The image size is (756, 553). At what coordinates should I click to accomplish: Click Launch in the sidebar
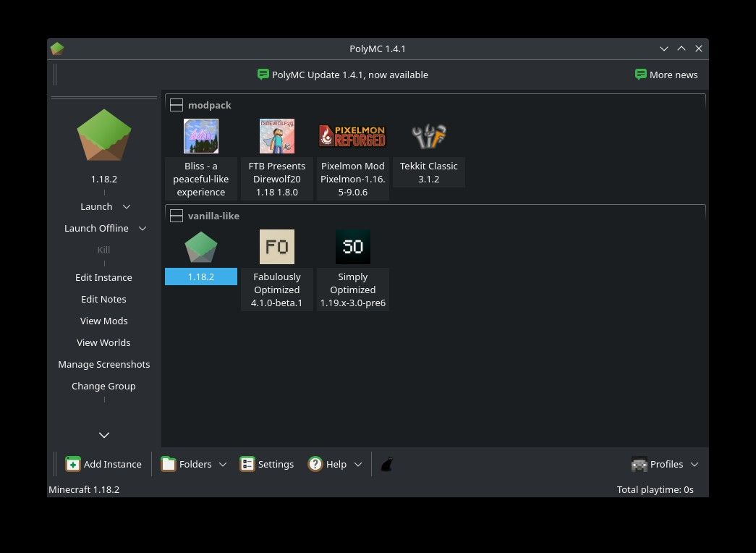pyautogui.click(x=96, y=206)
